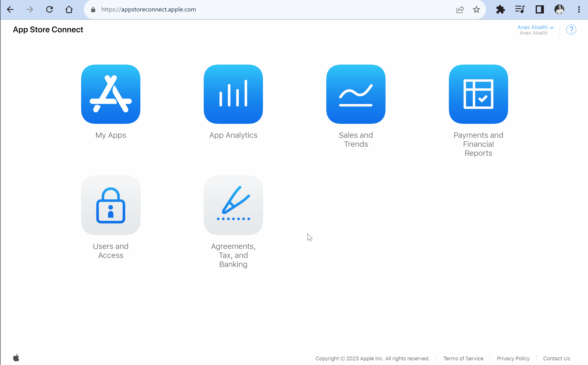
Task: Open Agreements, Tax, and Banking icon
Action: point(233,205)
